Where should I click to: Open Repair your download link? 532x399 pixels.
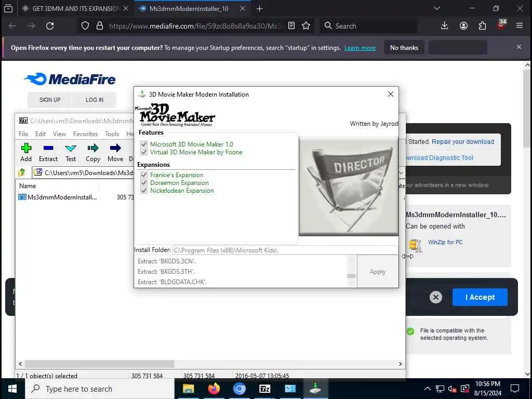463,142
